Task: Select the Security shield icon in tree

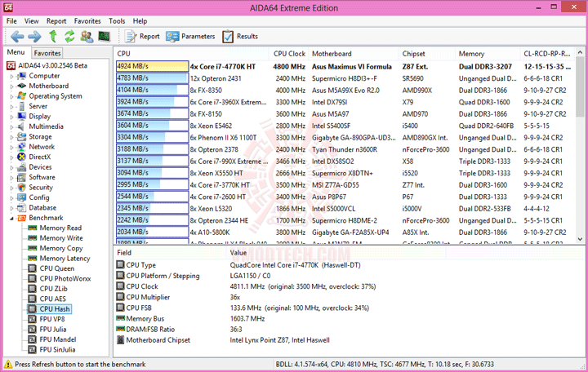Action: point(22,188)
